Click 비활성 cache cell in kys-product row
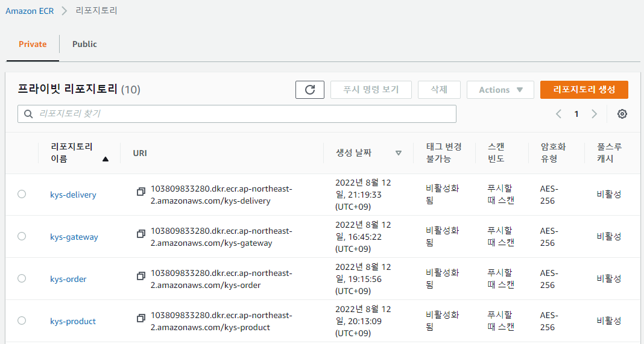Screen dimensions: 644x344 click(x=609, y=321)
